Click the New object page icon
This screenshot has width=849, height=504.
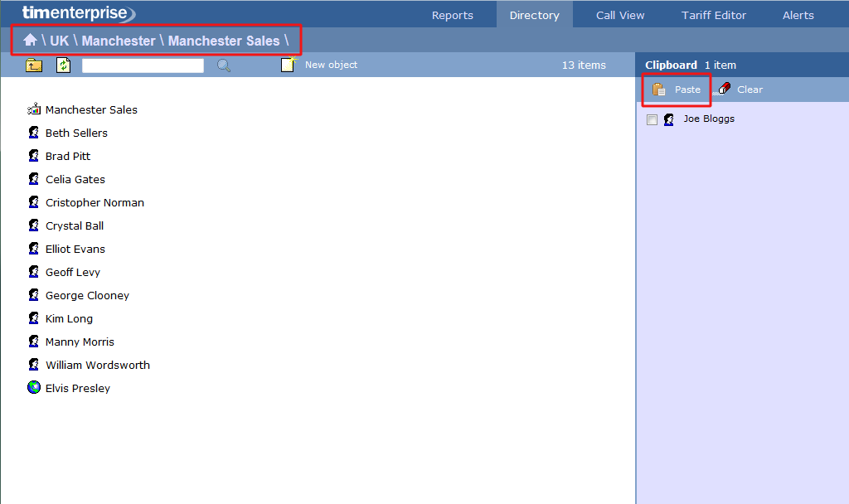click(x=289, y=65)
